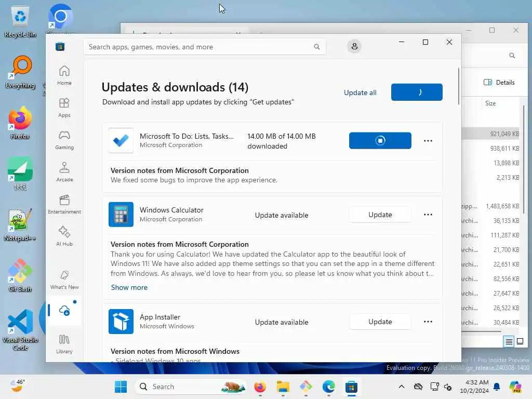Switch File Explorer to details list view

509,342
